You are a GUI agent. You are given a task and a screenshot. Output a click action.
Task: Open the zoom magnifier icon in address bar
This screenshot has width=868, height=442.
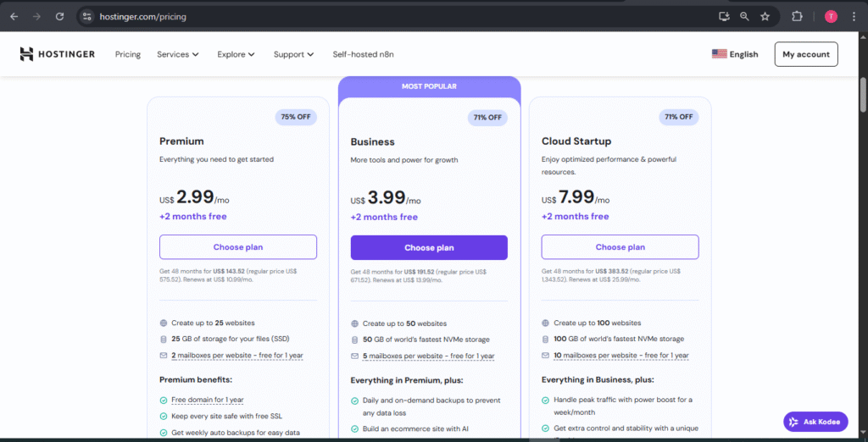click(744, 17)
